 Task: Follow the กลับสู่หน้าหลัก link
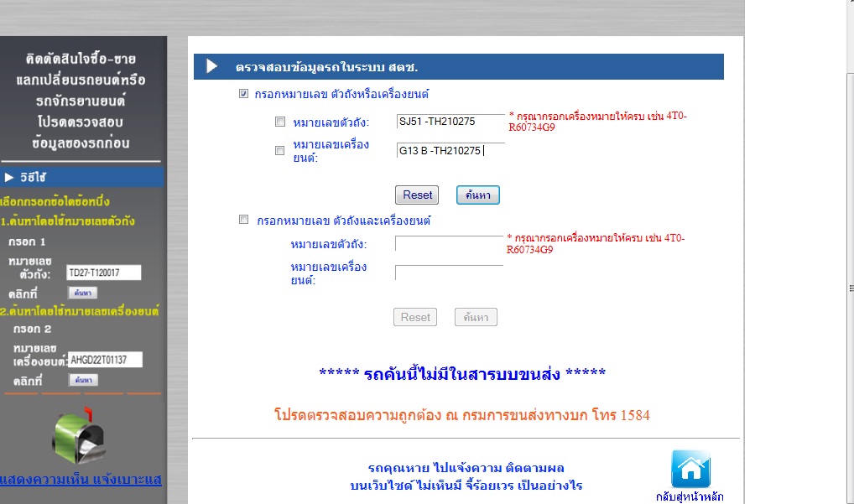[690, 496]
